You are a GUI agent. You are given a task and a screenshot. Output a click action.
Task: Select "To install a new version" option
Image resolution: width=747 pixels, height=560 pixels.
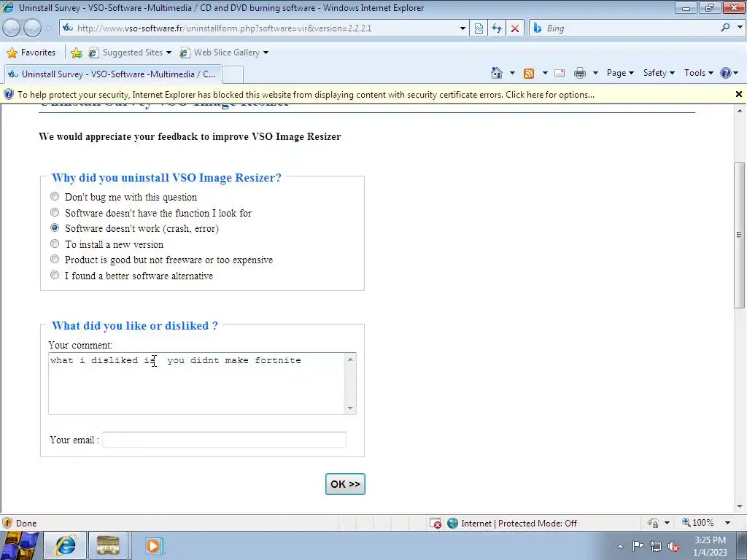[55, 244]
